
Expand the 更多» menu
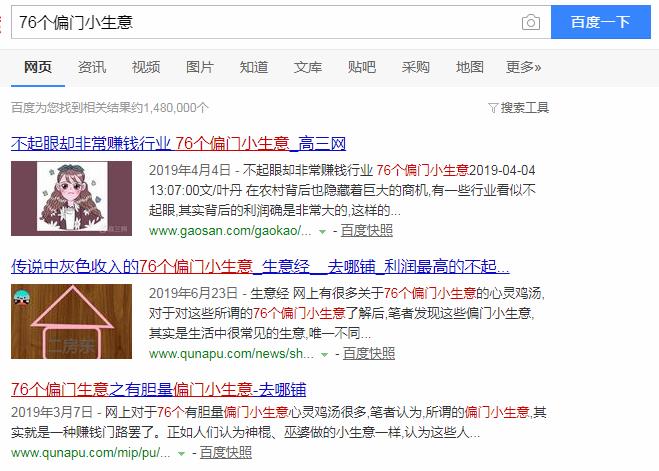click(x=523, y=67)
